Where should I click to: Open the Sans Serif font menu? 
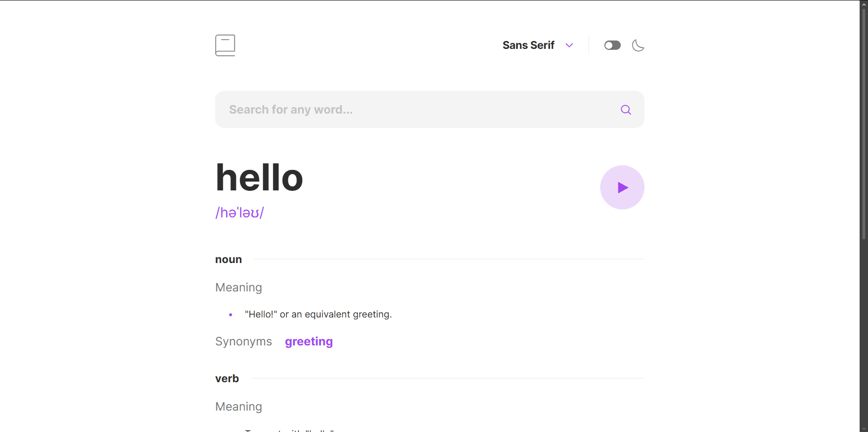529,45
